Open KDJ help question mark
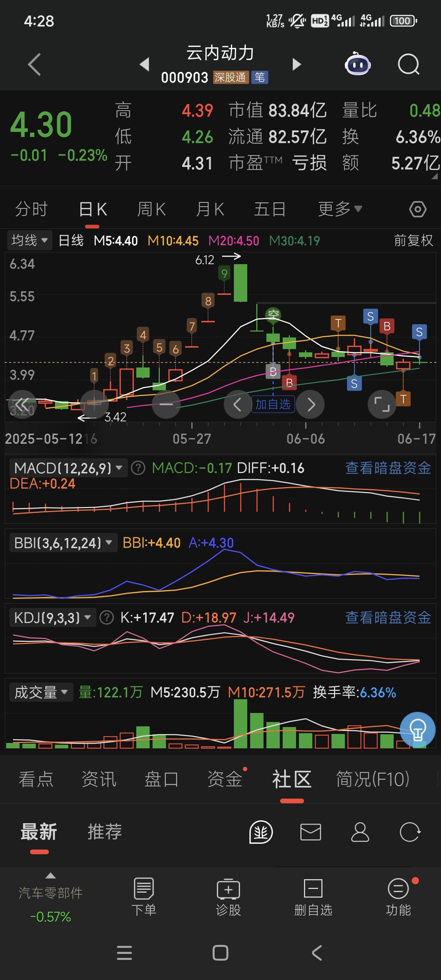Screen dimensions: 441x980 [x=107, y=618]
